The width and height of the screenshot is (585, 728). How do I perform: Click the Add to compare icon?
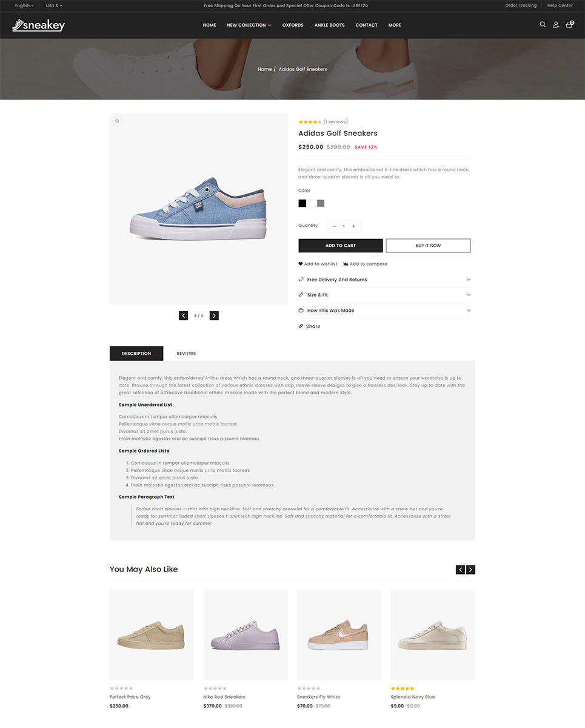click(x=346, y=264)
